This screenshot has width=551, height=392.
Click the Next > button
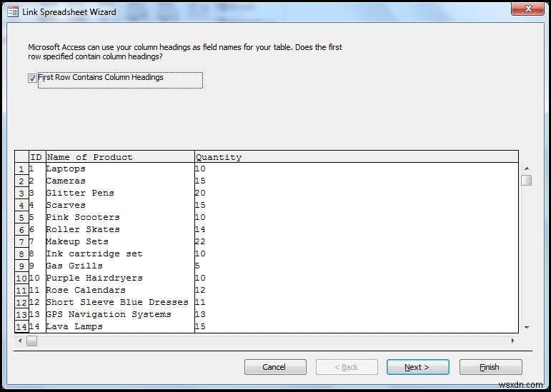click(418, 367)
